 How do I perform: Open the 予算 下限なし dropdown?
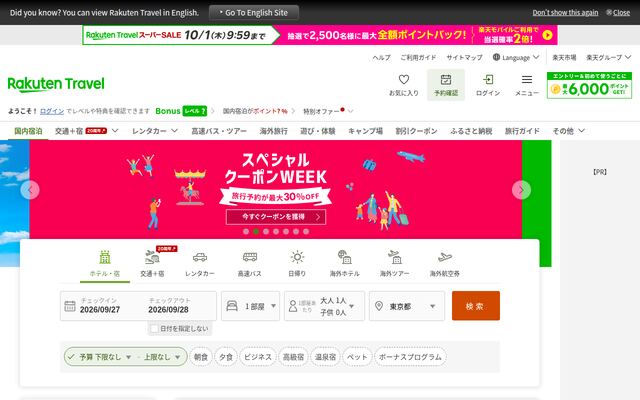105,357
